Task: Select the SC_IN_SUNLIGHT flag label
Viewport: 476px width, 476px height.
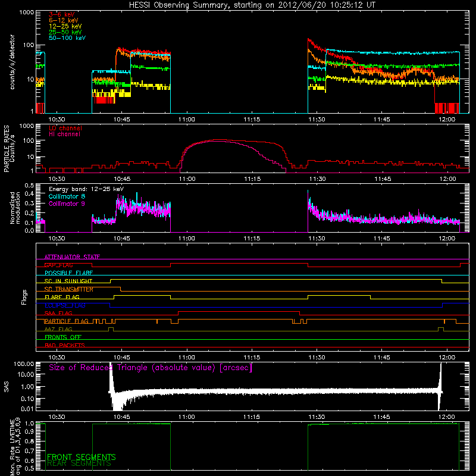Action: point(68,281)
